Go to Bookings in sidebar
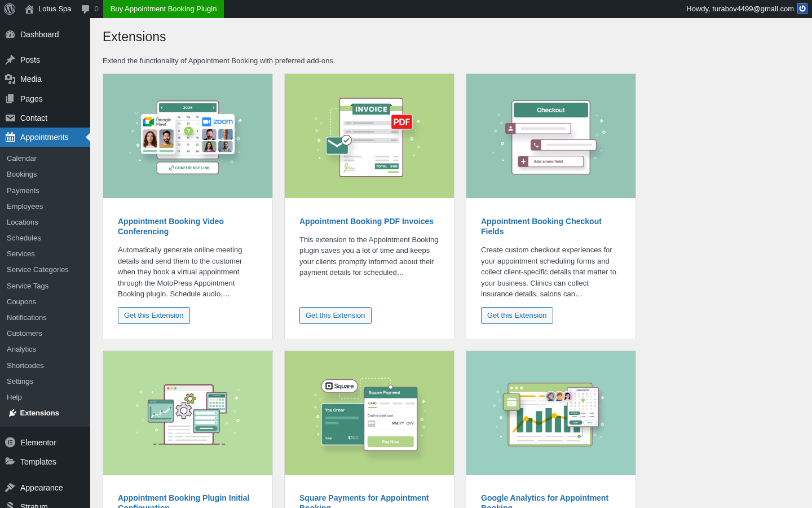Screen dimensions: 812x508 pyautogui.click(x=22, y=174)
